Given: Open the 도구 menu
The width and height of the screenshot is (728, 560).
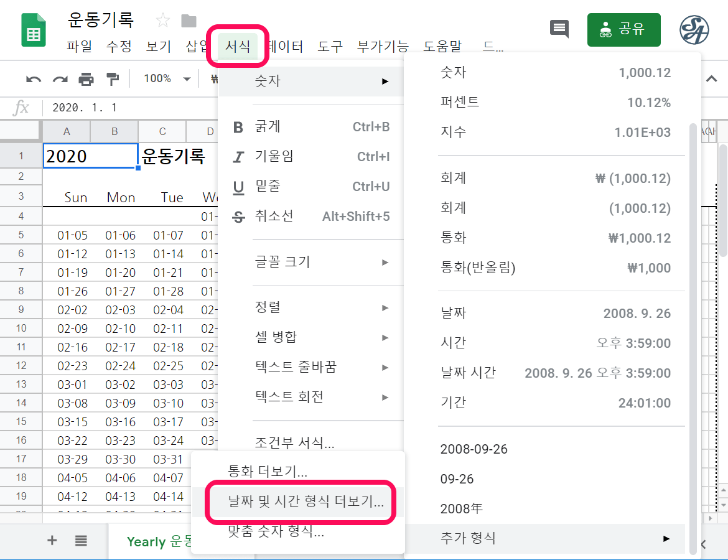Looking at the screenshot, I should click(x=330, y=46).
